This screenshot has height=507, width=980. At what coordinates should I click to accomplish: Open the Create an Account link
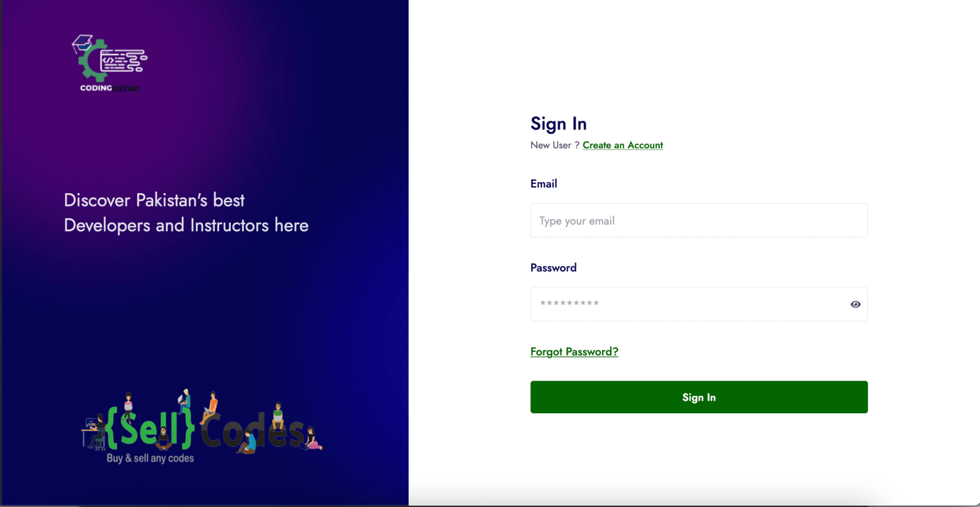622,145
